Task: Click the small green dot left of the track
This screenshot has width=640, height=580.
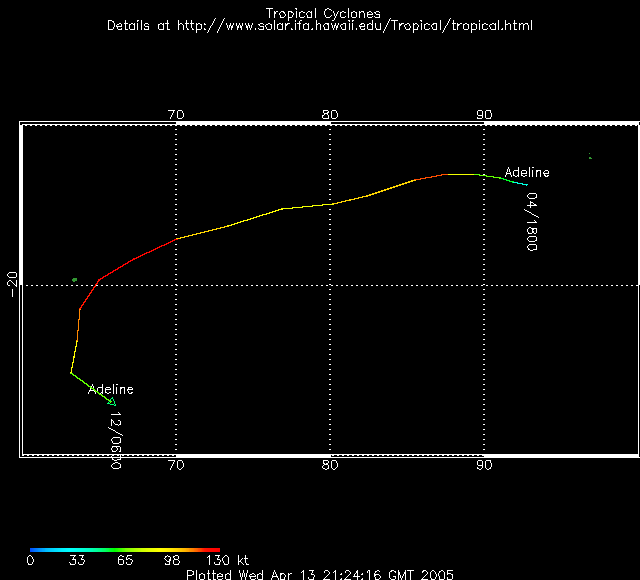Action: tap(75, 280)
